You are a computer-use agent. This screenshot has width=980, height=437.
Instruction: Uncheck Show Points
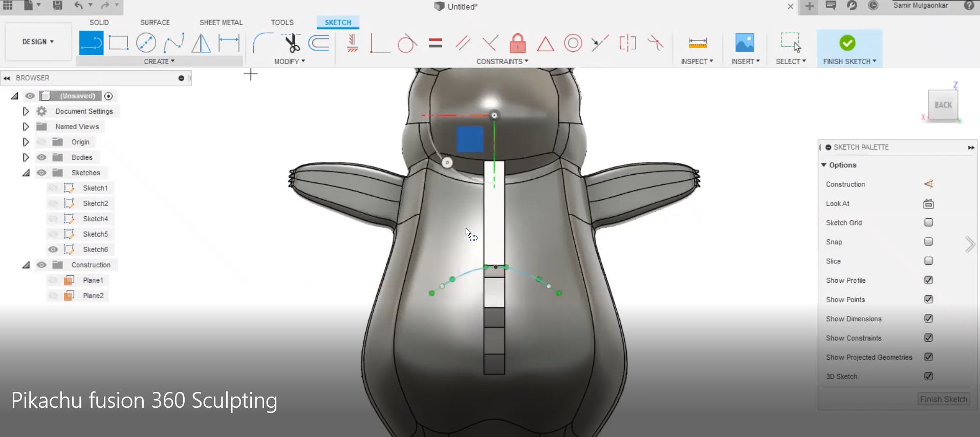(928, 299)
